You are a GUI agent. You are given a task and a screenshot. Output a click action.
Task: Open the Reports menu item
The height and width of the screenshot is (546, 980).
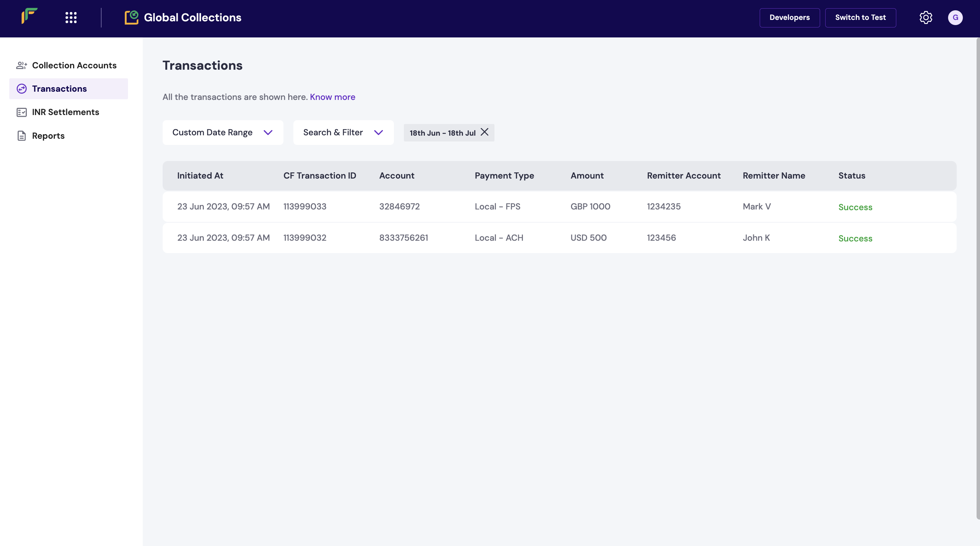click(x=48, y=136)
